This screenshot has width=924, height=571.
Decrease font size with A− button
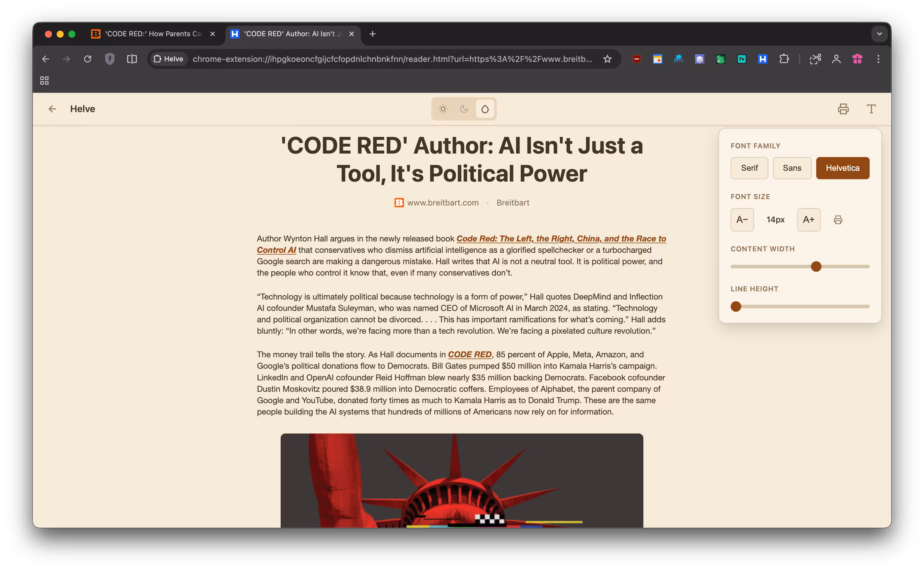742,220
